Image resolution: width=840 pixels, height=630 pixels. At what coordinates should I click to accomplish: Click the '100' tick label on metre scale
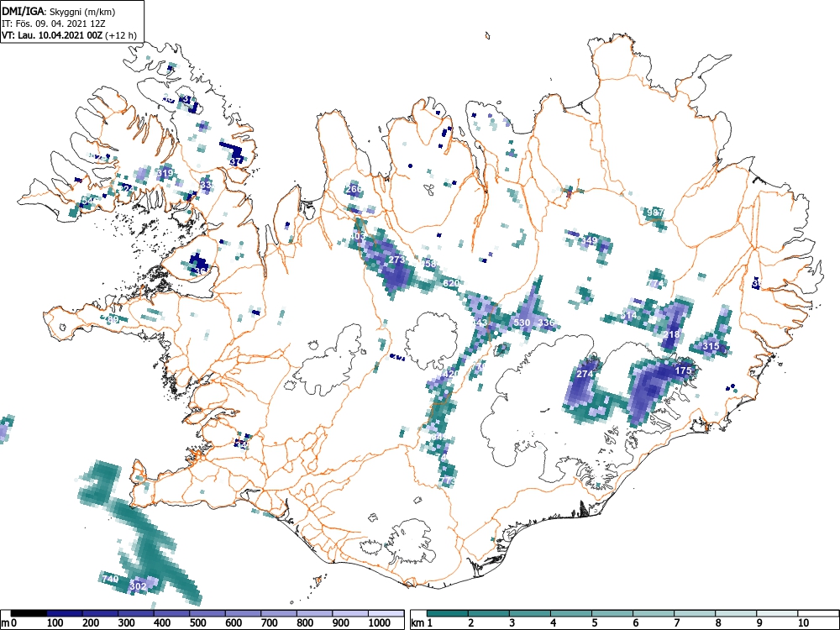(x=55, y=623)
